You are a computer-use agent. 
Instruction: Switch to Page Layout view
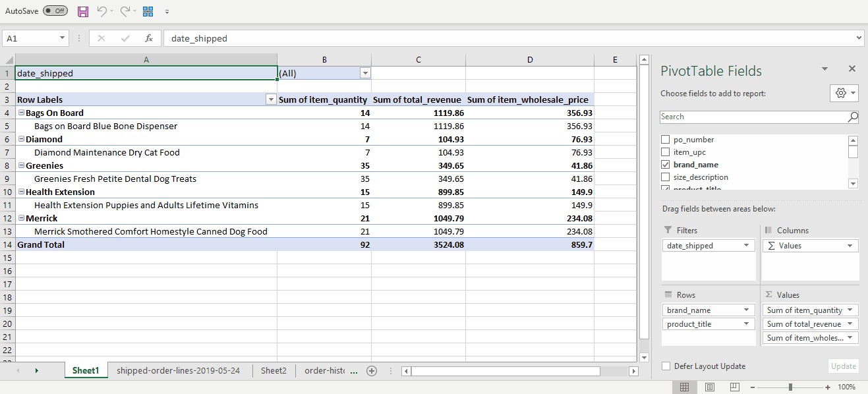click(709, 387)
